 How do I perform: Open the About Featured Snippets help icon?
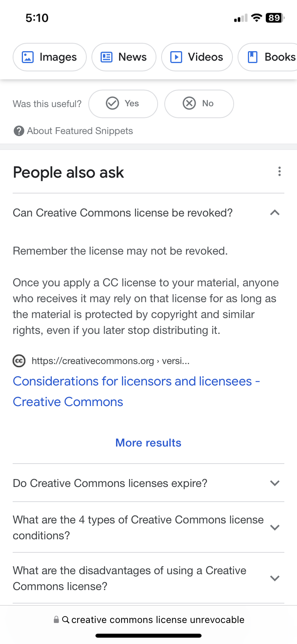click(19, 131)
